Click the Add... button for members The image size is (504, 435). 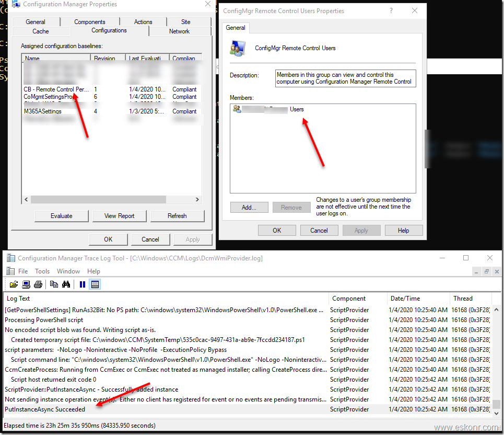[x=249, y=208]
